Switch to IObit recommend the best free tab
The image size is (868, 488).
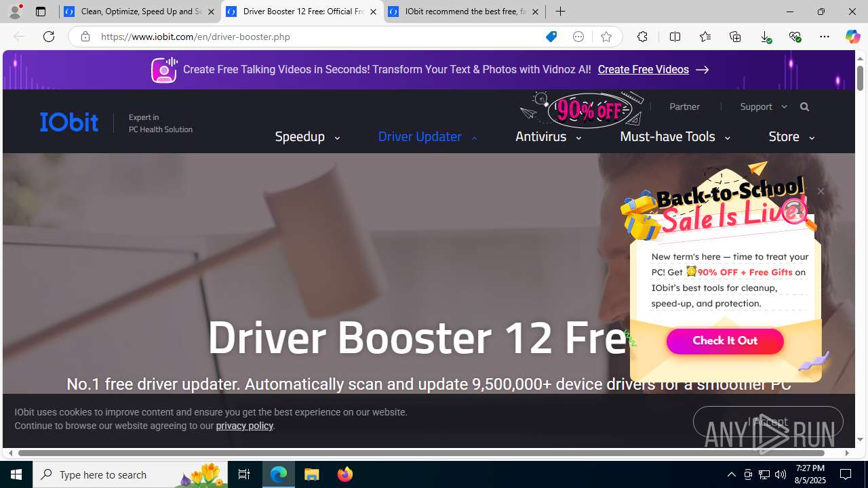[x=465, y=12]
